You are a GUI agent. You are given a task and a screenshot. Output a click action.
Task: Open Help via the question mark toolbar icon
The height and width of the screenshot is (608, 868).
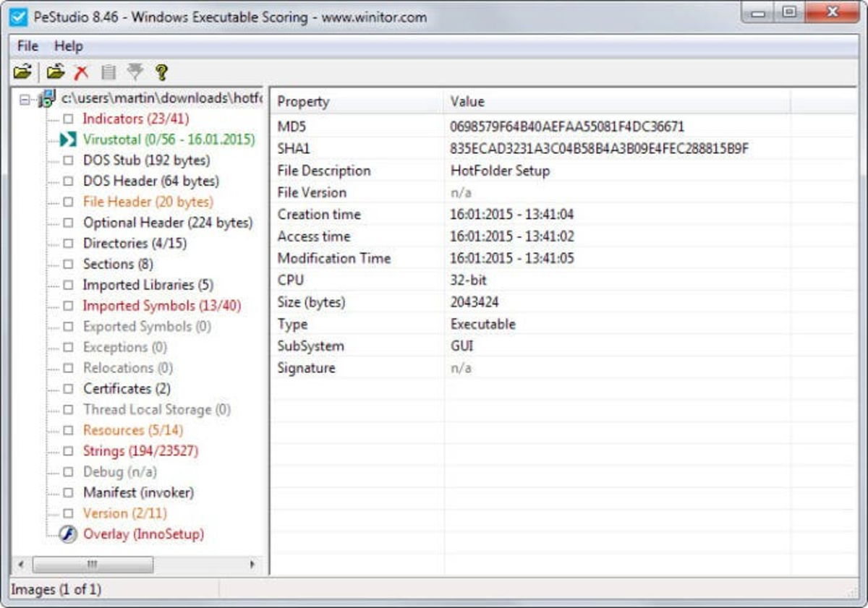(x=161, y=72)
